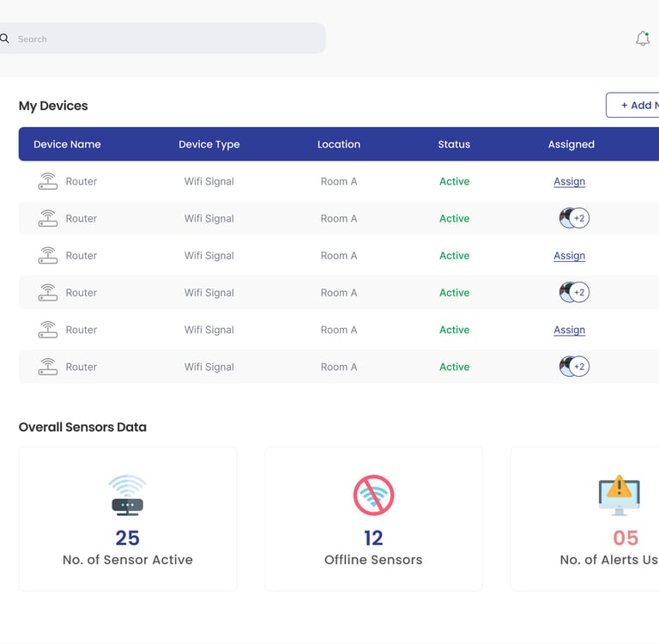Click the alerts warning monitor icon

619,495
